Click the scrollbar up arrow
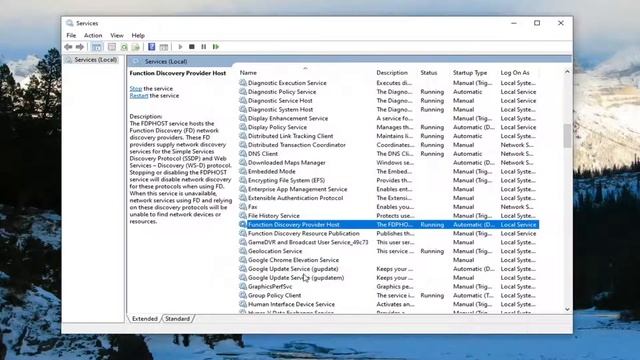 coord(567,72)
